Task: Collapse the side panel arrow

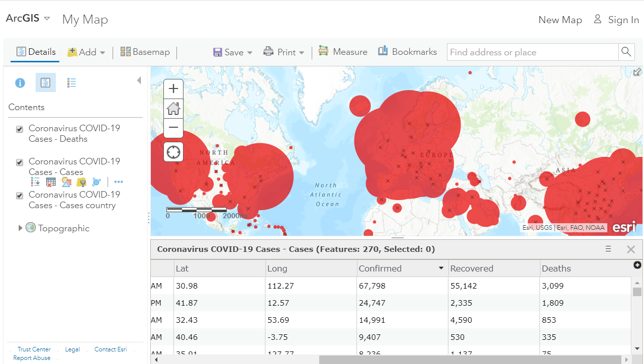Action: [x=139, y=80]
